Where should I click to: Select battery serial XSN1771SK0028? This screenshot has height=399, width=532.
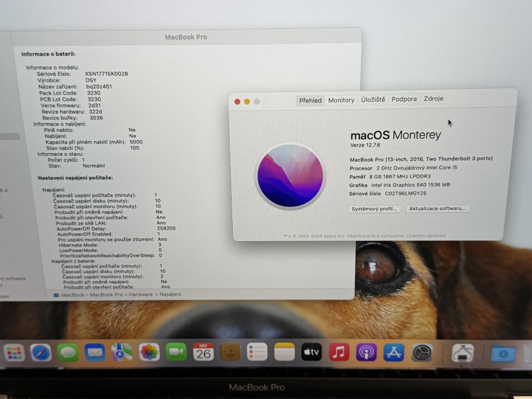pyautogui.click(x=106, y=74)
